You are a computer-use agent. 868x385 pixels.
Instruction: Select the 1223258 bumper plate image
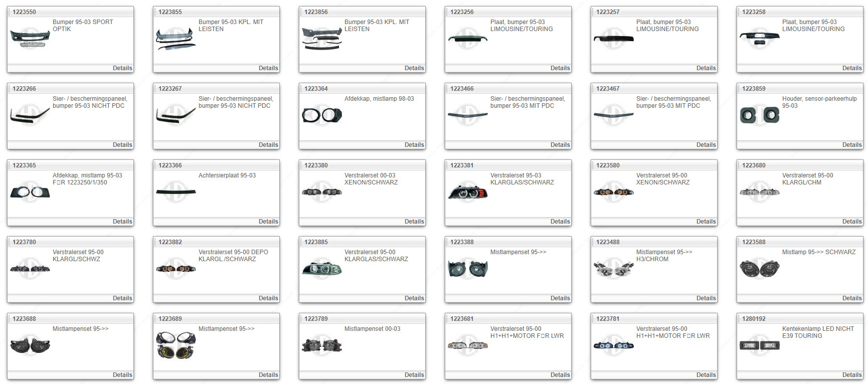click(760, 38)
